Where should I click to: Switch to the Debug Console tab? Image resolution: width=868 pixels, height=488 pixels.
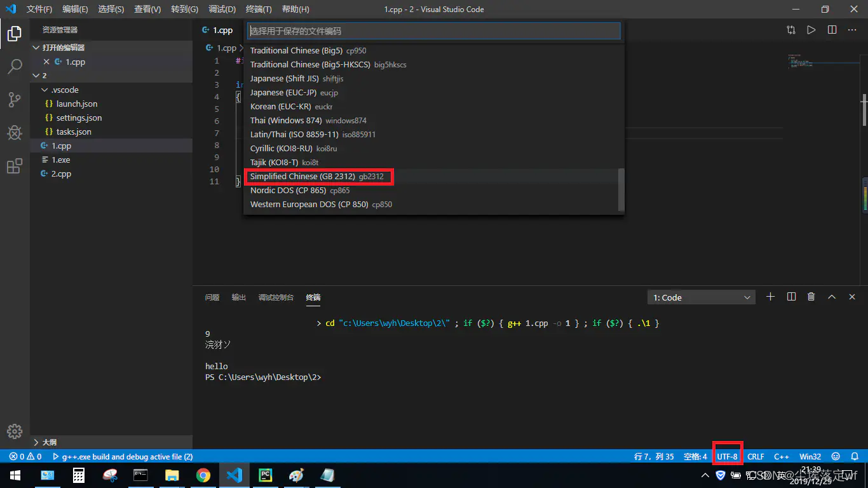276,297
